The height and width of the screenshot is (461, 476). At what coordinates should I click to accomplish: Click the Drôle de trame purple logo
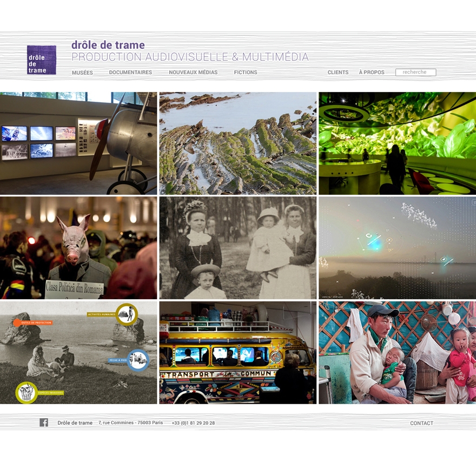pyautogui.click(x=42, y=60)
